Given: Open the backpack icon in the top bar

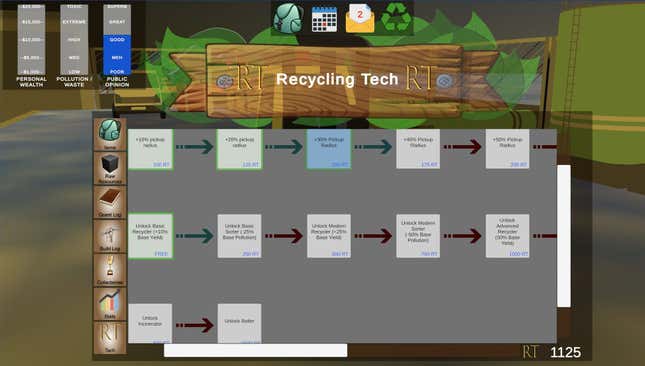Looking at the screenshot, I should (x=288, y=18).
